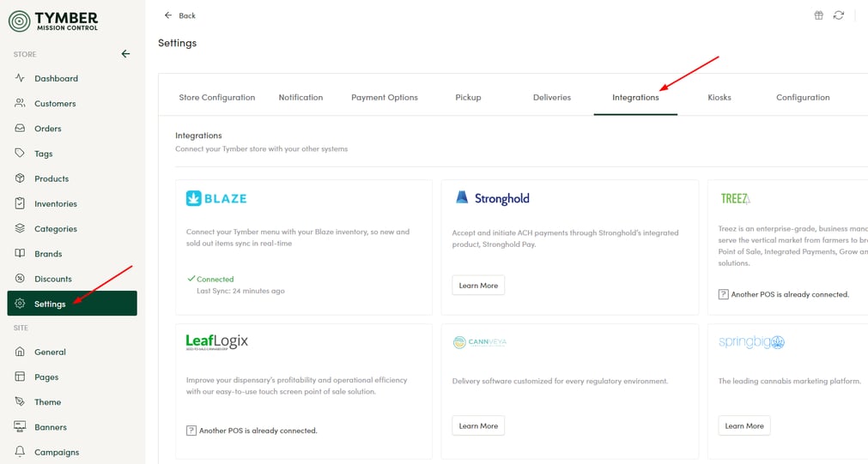868x464 pixels.
Task: Open the Payment Options tab
Action: (384, 97)
